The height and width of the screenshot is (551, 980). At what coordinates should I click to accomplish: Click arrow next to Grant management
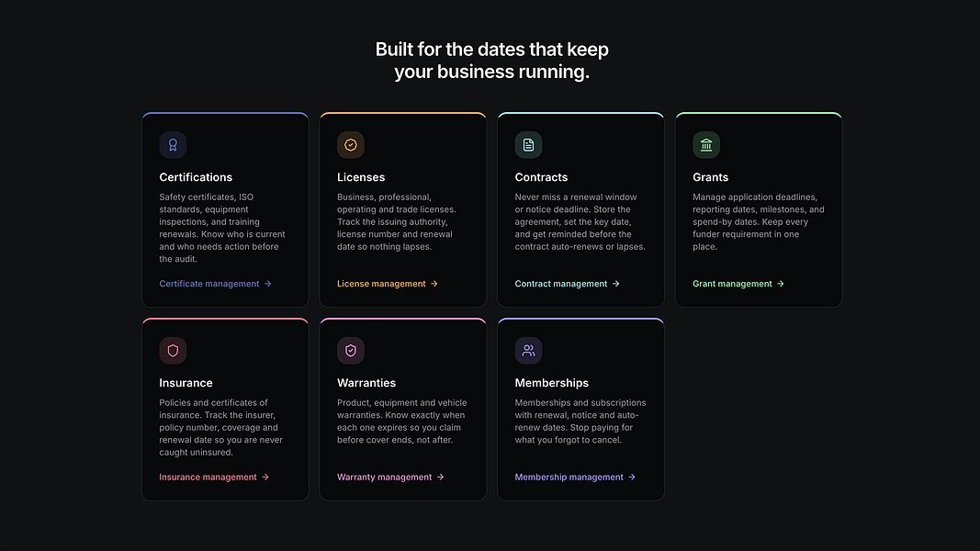click(x=780, y=284)
